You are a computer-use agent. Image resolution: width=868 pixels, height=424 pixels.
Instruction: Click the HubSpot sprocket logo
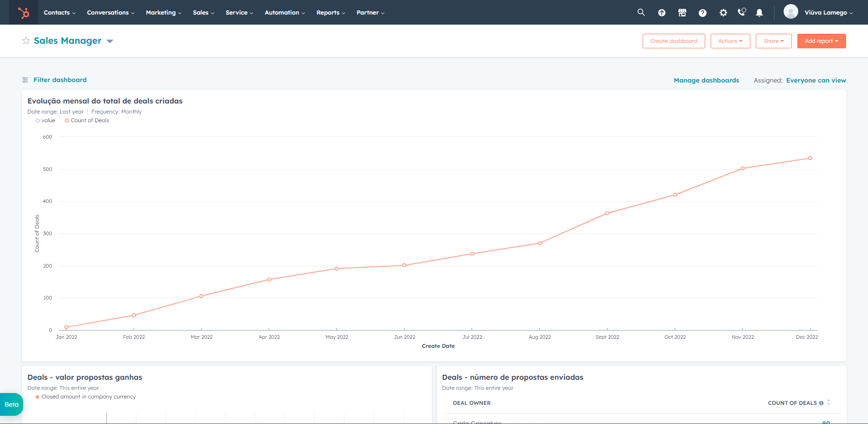(x=23, y=12)
